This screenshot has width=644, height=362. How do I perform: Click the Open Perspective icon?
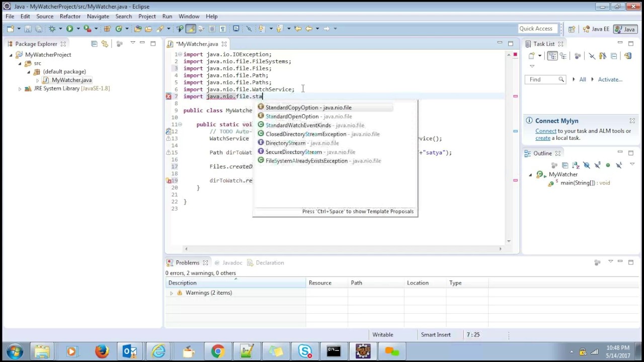pos(572,29)
